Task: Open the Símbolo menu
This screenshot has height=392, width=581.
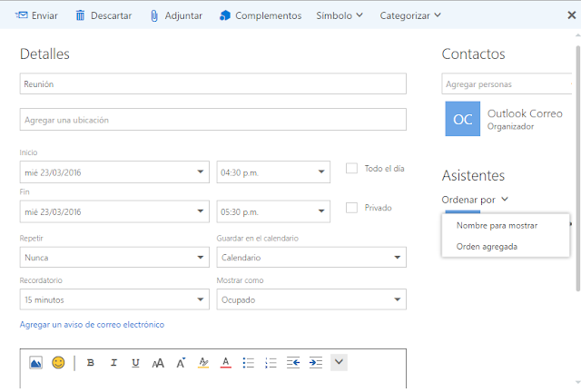Action: point(340,15)
